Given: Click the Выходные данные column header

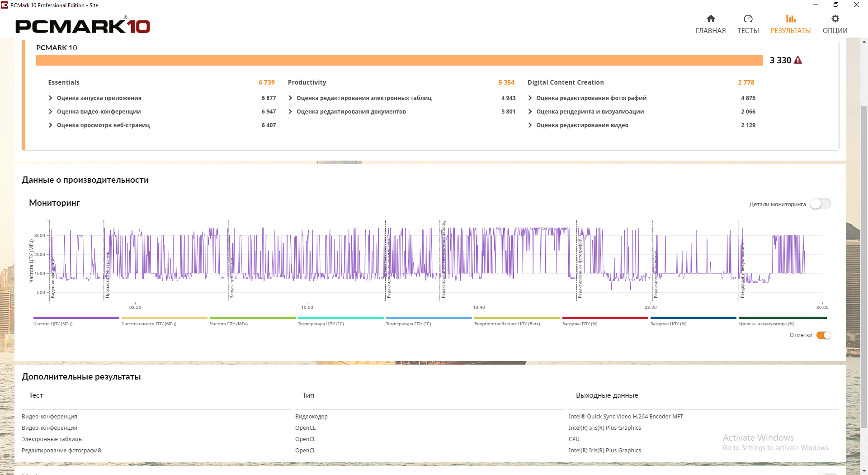Looking at the screenshot, I should pyautogui.click(x=607, y=395).
